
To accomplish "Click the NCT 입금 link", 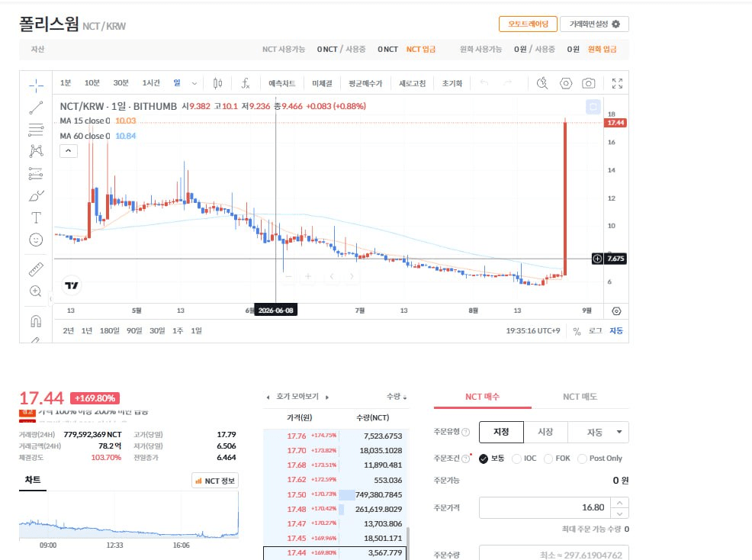I will tap(421, 49).
